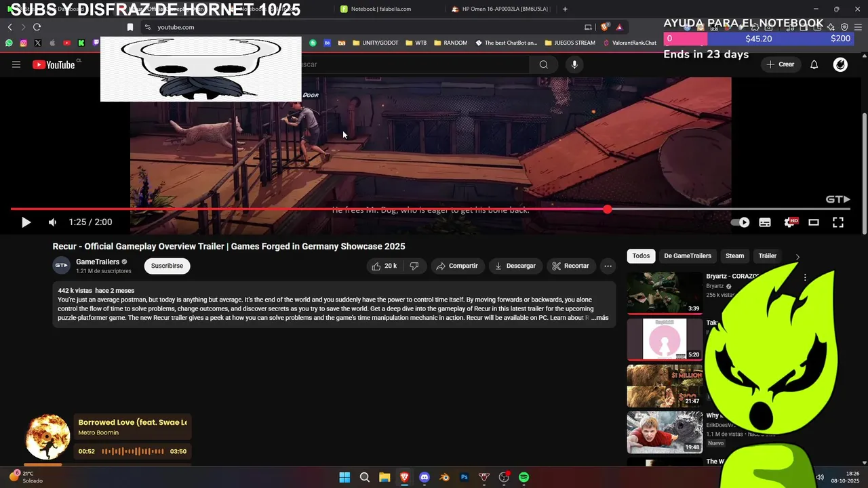Select the Tráiler filter chip
This screenshot has height=488, width=868.
coord(768,256)
